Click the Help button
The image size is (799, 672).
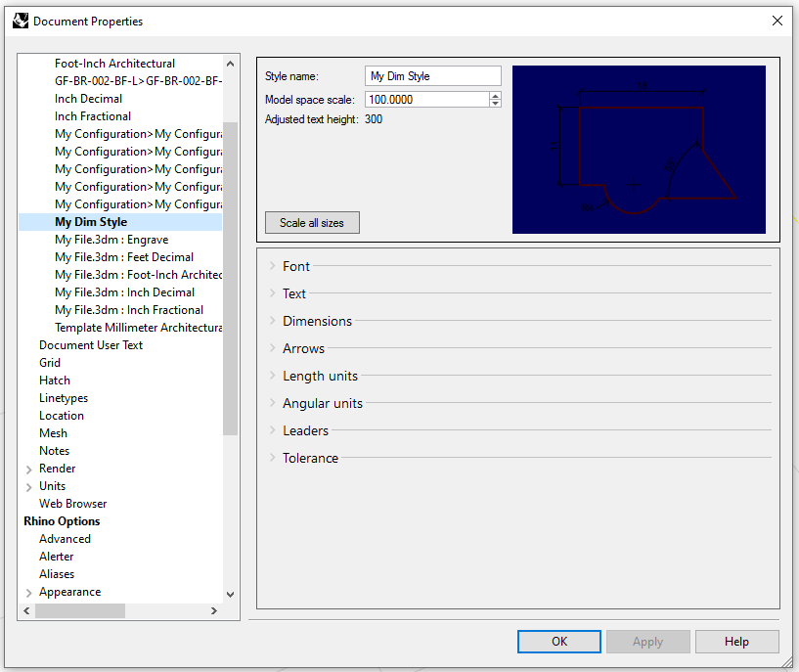point(736,642)
